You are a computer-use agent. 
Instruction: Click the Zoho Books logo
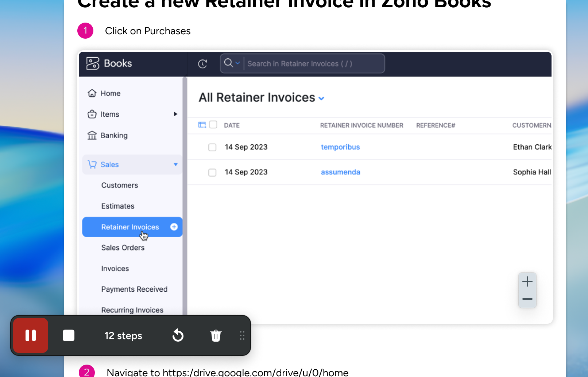[109, 63]
